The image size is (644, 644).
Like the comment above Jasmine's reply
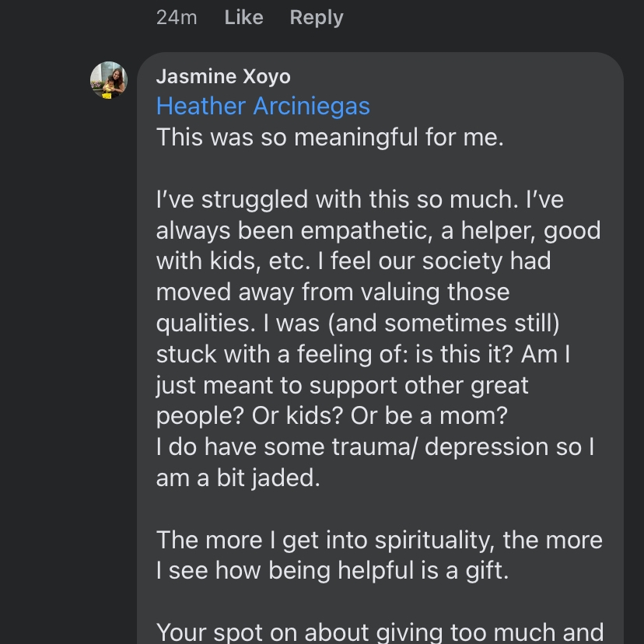[x=243, y=17]
